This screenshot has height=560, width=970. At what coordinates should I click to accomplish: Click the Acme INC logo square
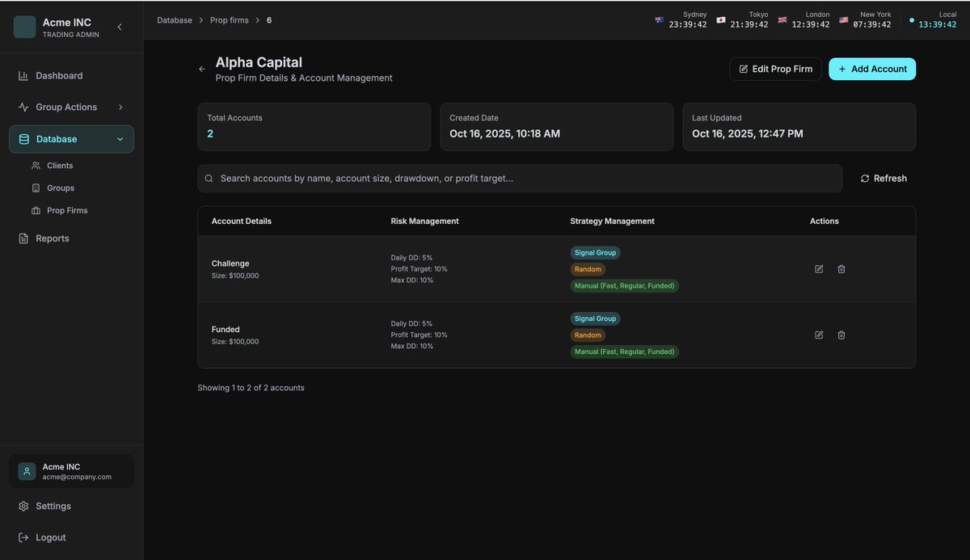coord(25,27)
